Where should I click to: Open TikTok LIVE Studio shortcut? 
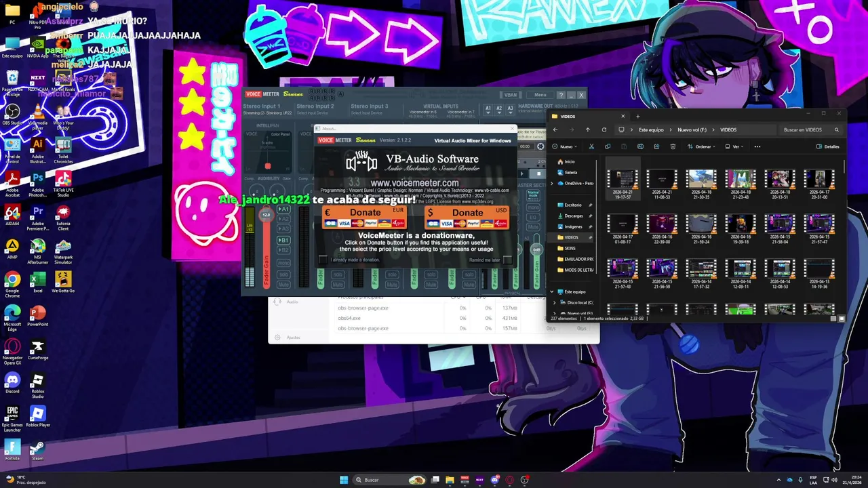(x=63, y=182)
